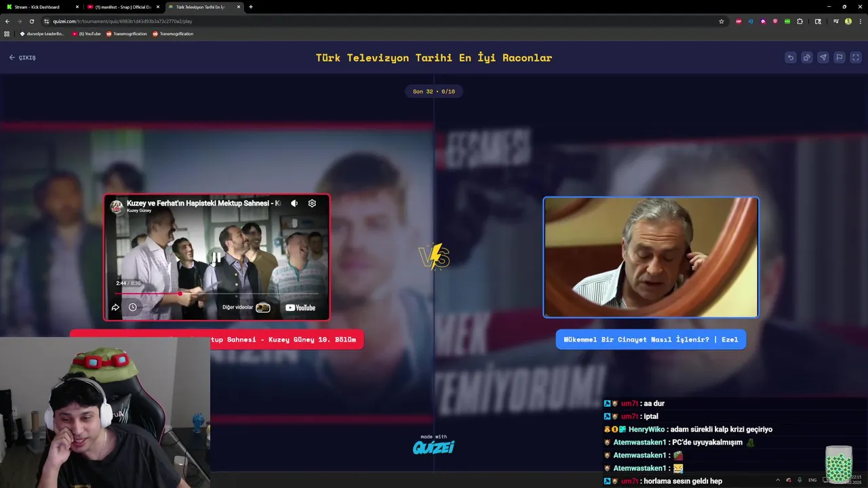Viewport: 868px width, 488px height.
Task: Go back in browser history
Action: [7, 21]
